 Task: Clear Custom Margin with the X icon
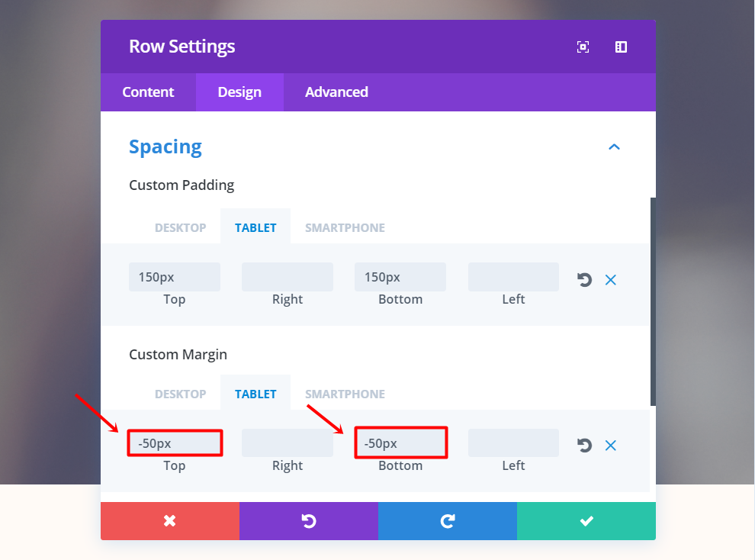[x=610, y=445]
